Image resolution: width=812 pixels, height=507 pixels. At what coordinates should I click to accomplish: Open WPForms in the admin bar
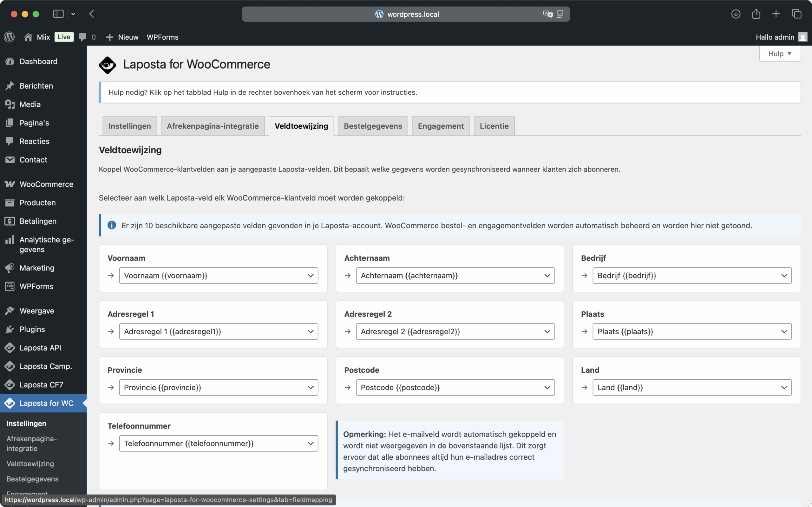pyautogui.click(x=162, y=37)
